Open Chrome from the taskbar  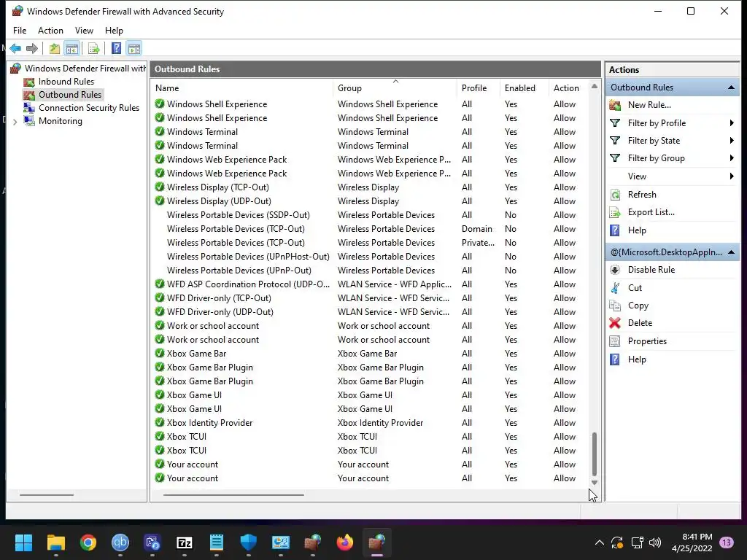point(88,542)
